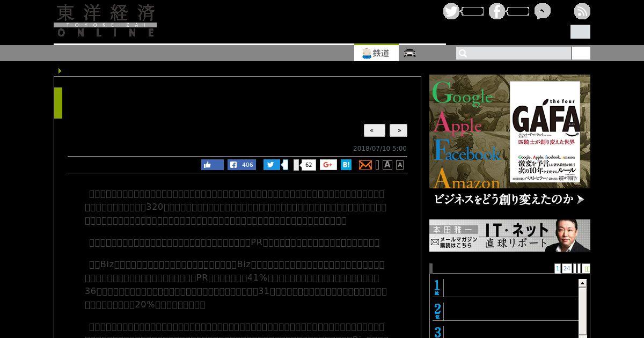Viewport: 644px width, 338px height.
Task: Share on Facebook button showing 406
Action: (241, 165)
